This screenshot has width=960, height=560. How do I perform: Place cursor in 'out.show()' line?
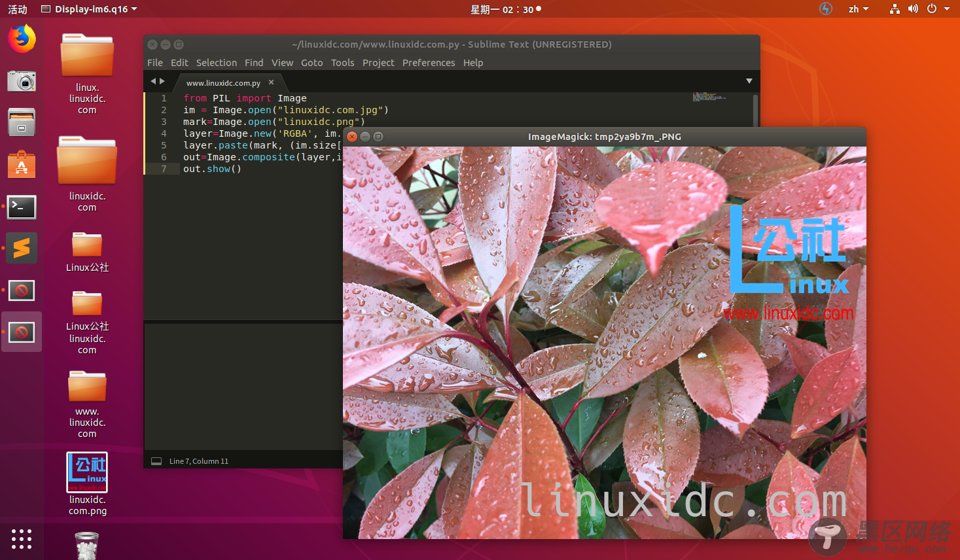pos(212,169)
